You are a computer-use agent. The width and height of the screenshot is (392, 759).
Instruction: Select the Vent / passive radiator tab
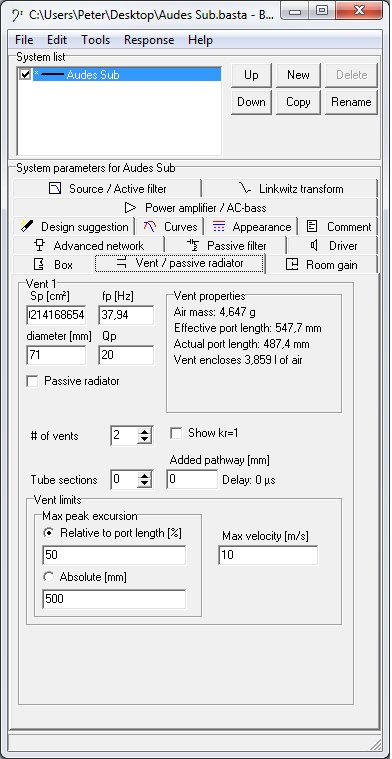click(180, 263)
